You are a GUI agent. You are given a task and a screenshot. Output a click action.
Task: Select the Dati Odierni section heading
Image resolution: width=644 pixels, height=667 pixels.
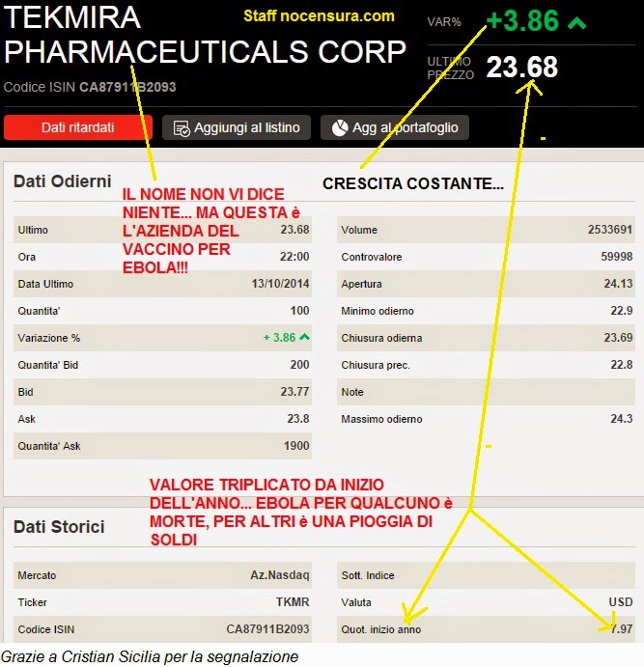point(62,181)
